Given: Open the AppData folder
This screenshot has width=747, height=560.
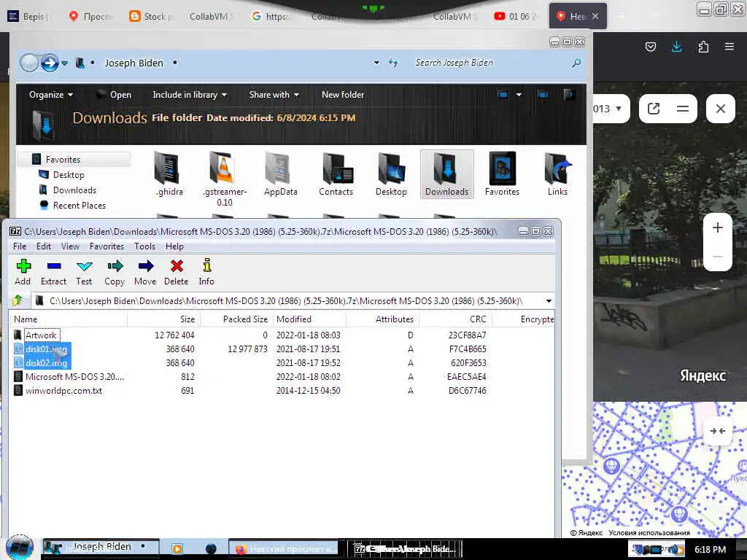Looking at the screenshot, I should [x=281, y=174].
